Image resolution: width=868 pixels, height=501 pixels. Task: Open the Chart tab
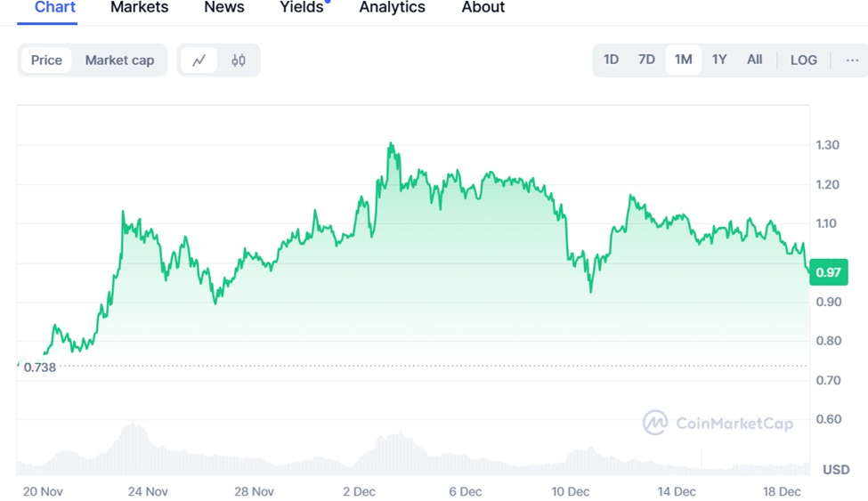coord(55,7)
